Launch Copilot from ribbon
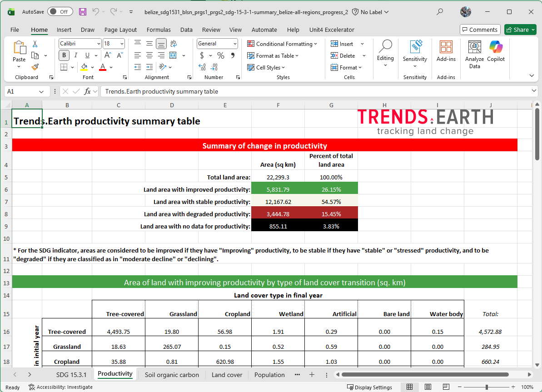 pos(496,51)
